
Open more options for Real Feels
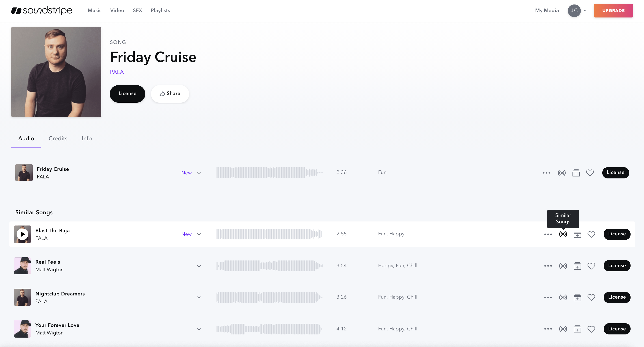pyautogui.click(x=548, y=266)
